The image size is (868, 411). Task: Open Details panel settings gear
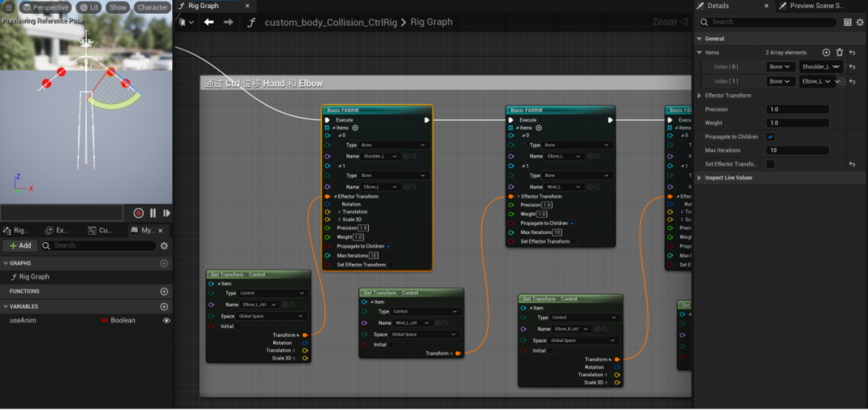coord(860,23)
